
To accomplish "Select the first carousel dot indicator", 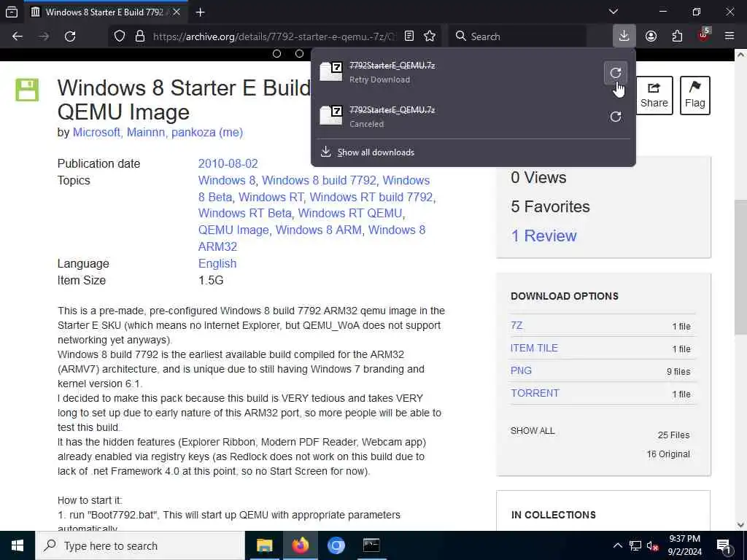I will [x=276, y=54].
